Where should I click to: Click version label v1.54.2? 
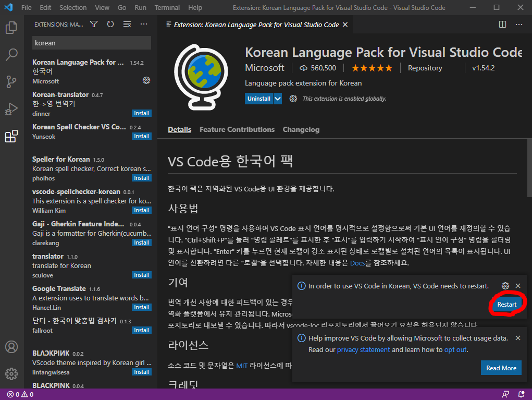pyautogui.click(x=483, y=68)
